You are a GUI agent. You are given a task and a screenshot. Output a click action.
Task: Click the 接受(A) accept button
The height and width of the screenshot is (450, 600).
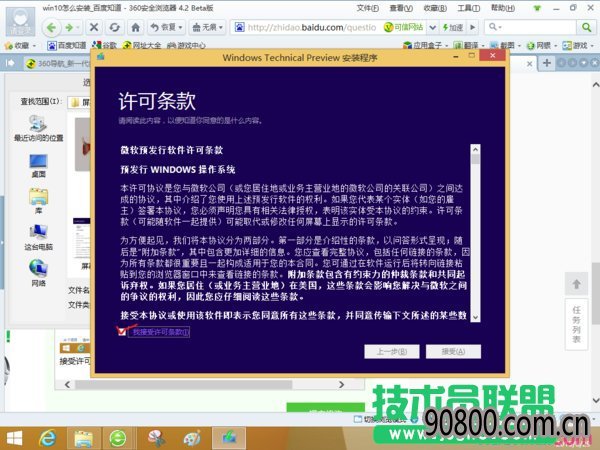453,351
